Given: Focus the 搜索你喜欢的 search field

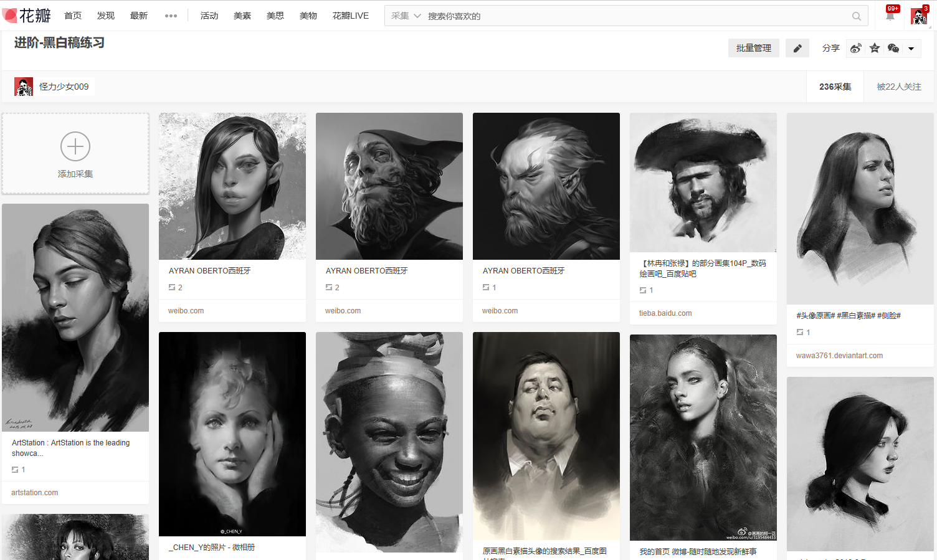Looking at the screenshot, I should 635,16.
